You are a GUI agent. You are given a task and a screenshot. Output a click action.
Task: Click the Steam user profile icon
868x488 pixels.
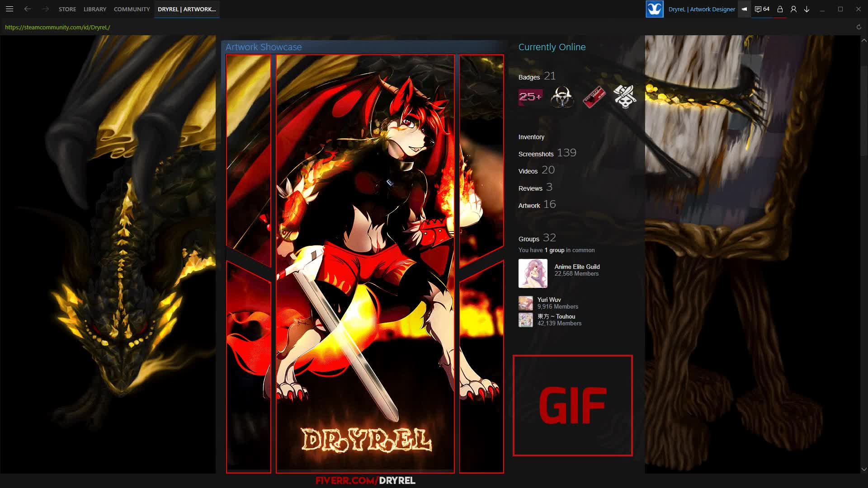click(x=793, y=9)
